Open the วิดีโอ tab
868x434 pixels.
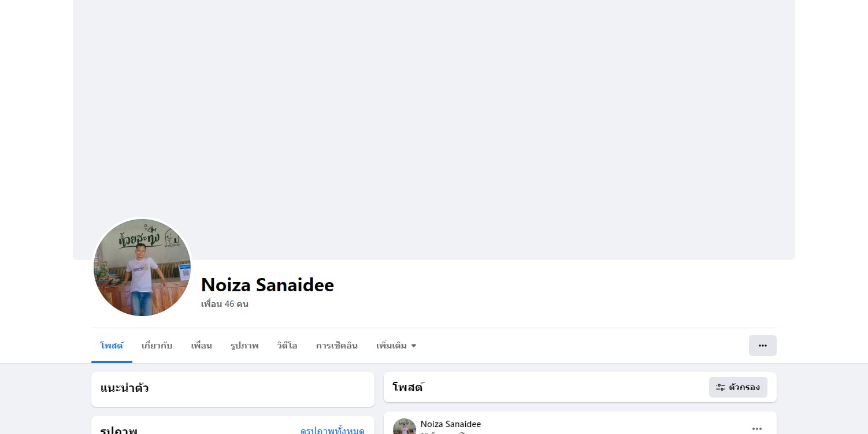click(287, 346)
